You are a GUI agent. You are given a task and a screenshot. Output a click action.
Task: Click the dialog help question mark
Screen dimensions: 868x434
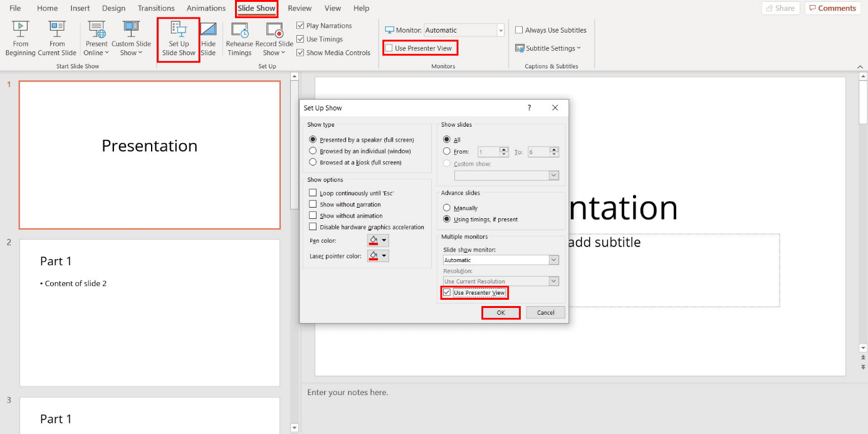(529, 108)
